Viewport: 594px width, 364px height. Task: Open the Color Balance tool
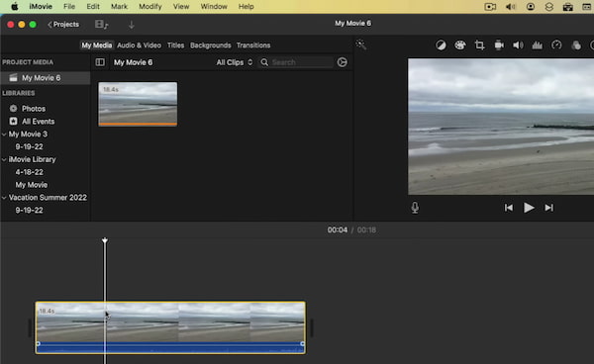441,45
